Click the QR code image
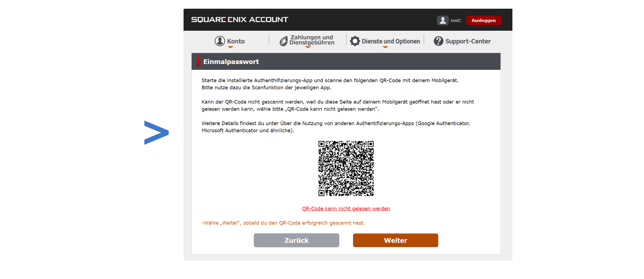 coord(346,169)
